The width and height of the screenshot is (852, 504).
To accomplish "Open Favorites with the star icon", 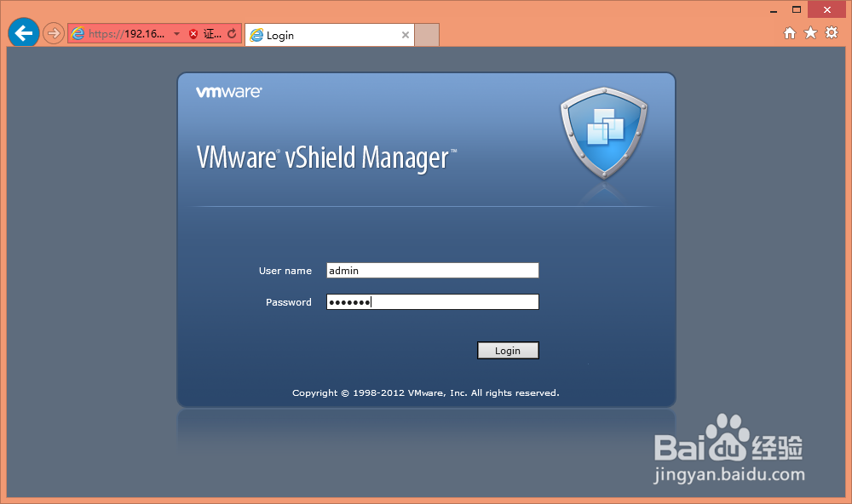I will [x=811, y=33].
